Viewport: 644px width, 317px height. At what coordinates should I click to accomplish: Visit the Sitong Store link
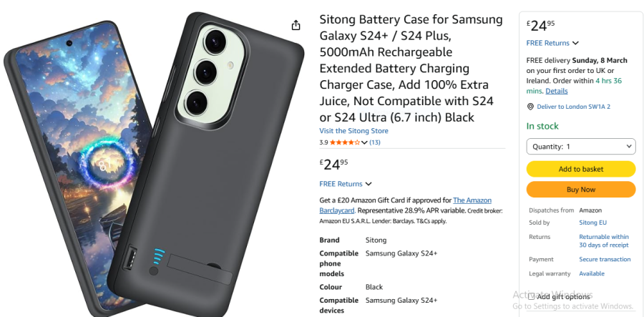click(x=353, y=131)
